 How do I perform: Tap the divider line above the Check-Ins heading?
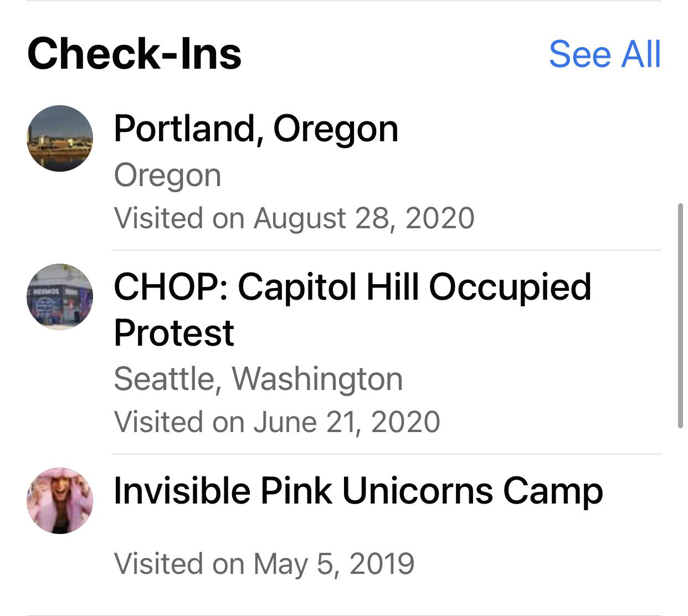click(x=343, y=1)
